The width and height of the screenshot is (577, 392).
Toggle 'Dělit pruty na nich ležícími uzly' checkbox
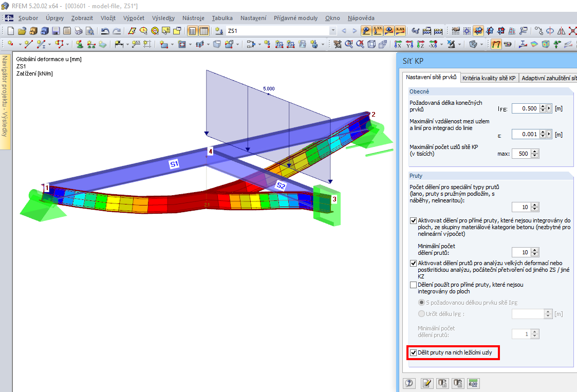(414, 352)
